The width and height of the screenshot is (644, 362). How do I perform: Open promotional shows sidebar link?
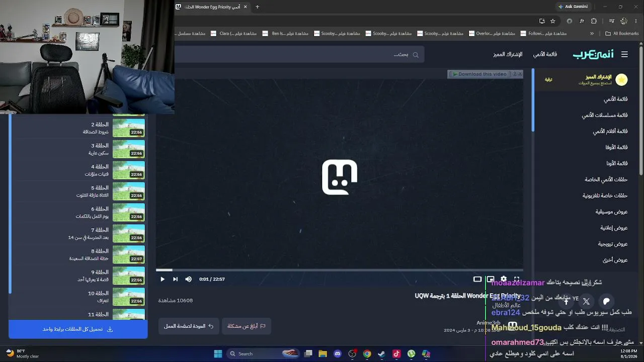[x=613, y=244]
